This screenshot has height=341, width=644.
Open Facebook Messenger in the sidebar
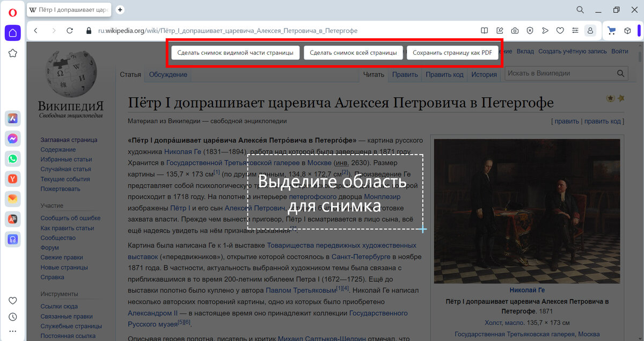pos(13,139)
